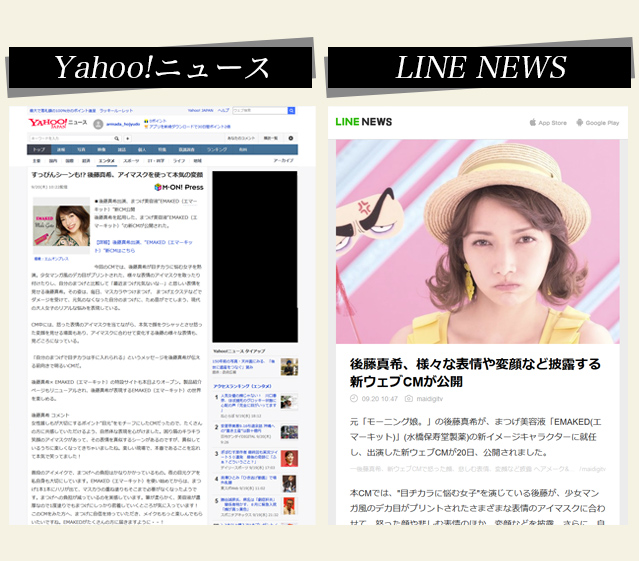Image resolution: width=639 pixels, height=561 pixels.
Task: Open the 【詳細】EMAKED new CM link in article
Action: [x=143, y=246]
